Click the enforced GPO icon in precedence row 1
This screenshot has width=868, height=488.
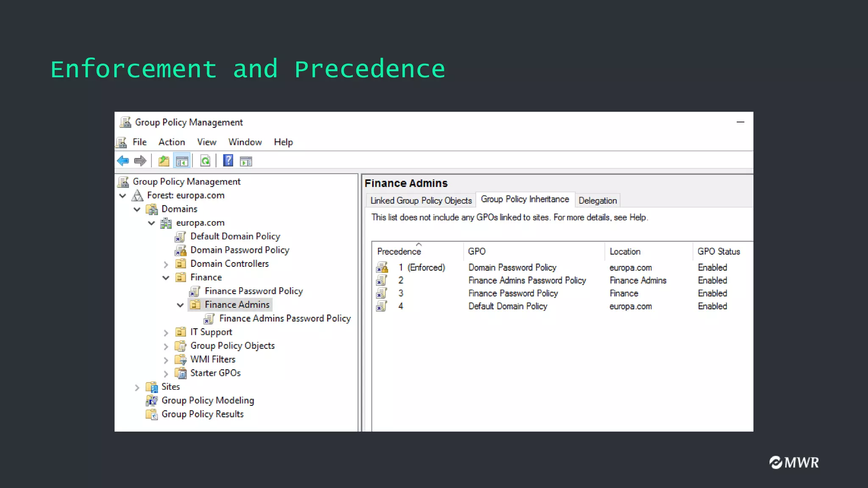click(382, 268)
